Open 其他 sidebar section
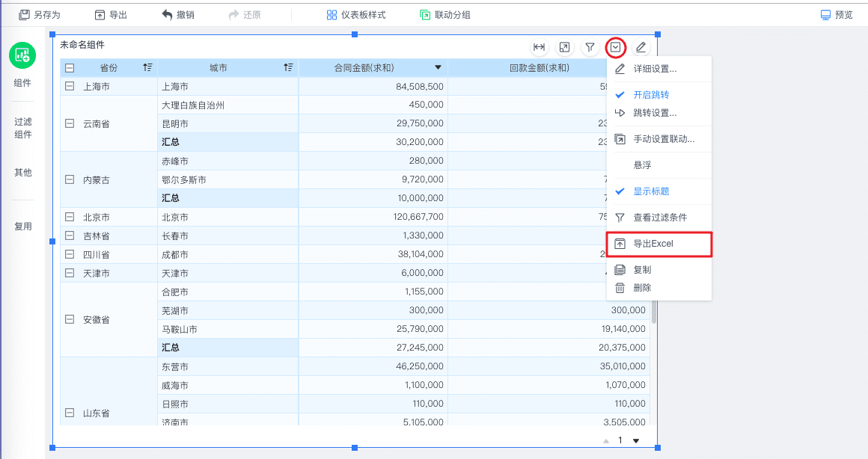This screenshot has height=459, width=868. coord(22,173)
